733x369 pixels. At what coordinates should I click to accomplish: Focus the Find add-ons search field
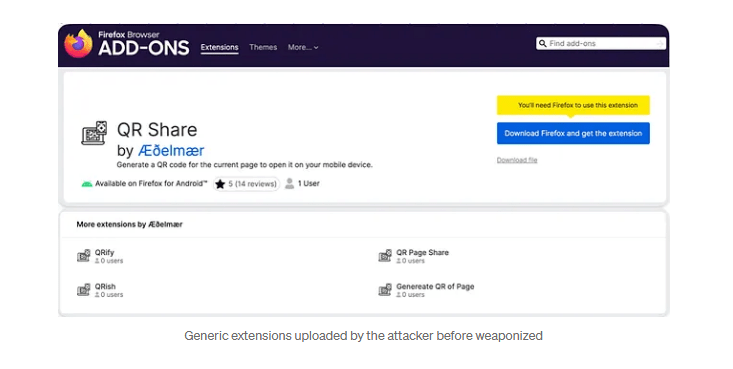(x=601, y=43)
